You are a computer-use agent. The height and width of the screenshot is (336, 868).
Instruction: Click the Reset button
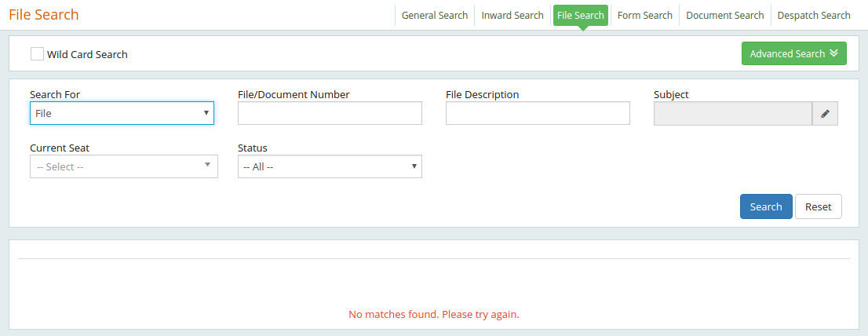[x=818, y=206]
